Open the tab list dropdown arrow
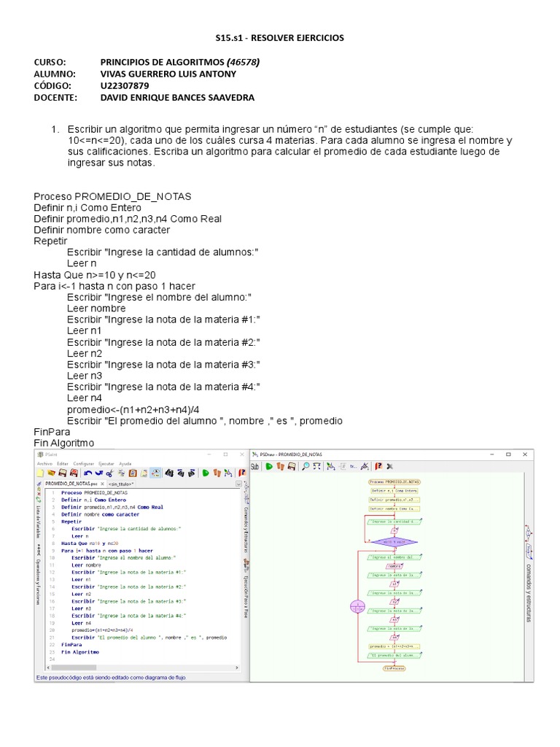This screenshot has height=747, width=560. pos(238,483)
